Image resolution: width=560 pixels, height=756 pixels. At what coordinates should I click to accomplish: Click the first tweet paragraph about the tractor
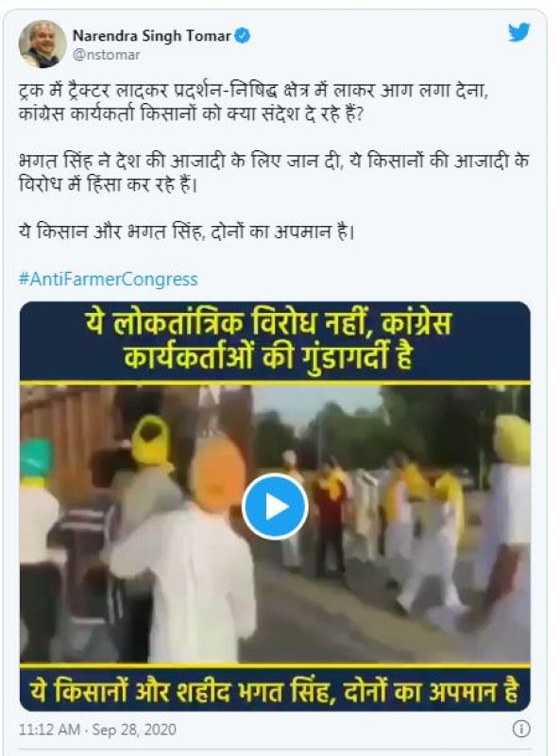[x=254, y=102]
